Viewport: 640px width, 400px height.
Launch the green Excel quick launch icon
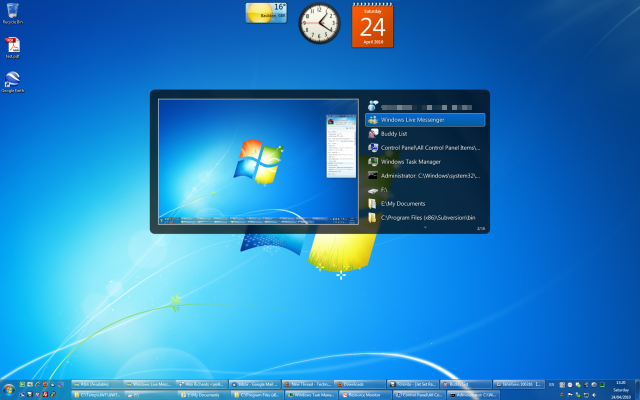tap(22, 384)
